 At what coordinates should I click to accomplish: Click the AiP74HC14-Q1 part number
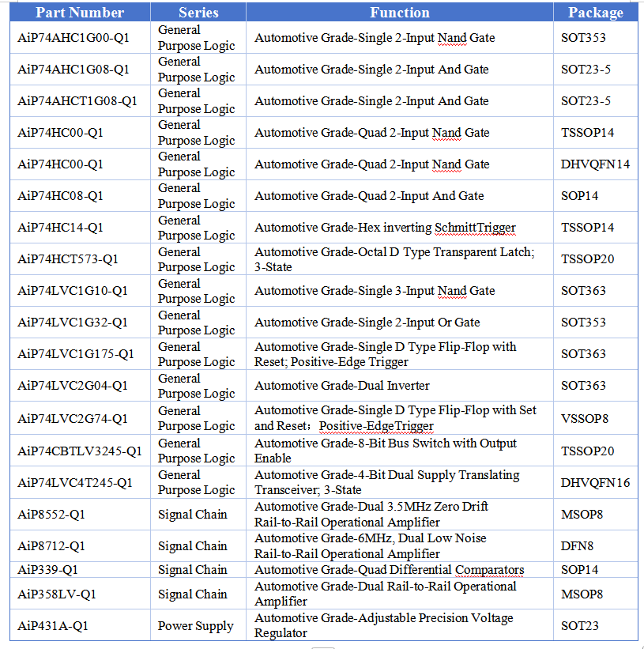coord(61,228)
